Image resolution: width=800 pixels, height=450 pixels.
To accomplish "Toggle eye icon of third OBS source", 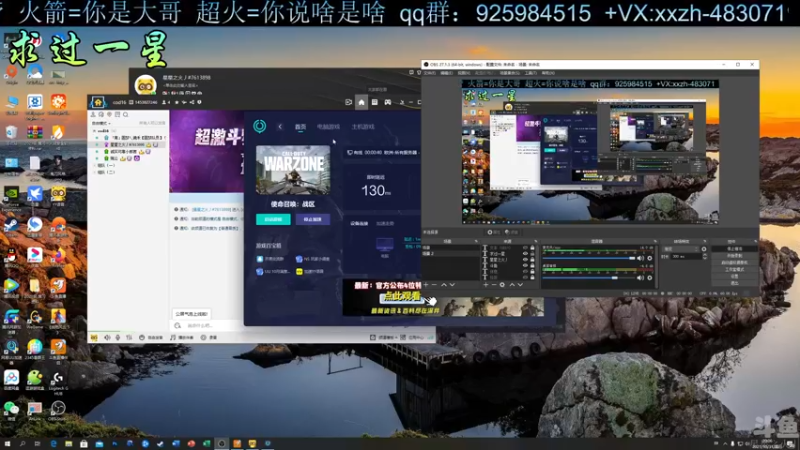I will click(525, 260).
